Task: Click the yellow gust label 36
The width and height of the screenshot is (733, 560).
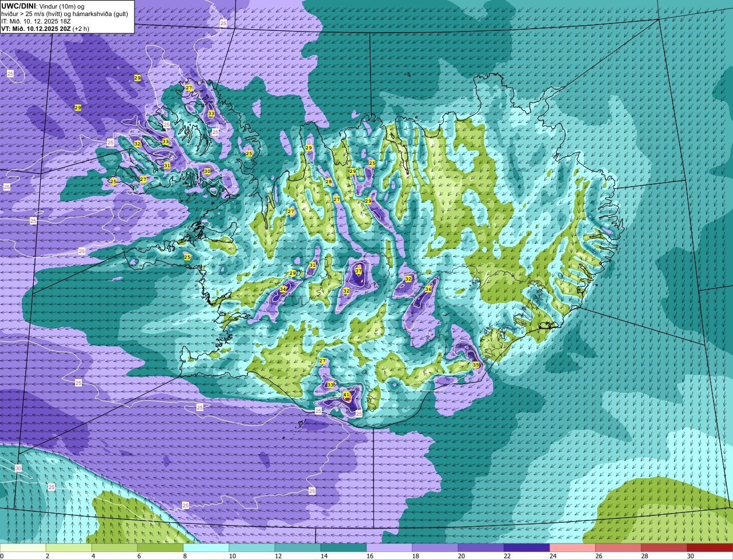Action: (x=428, y=289)
